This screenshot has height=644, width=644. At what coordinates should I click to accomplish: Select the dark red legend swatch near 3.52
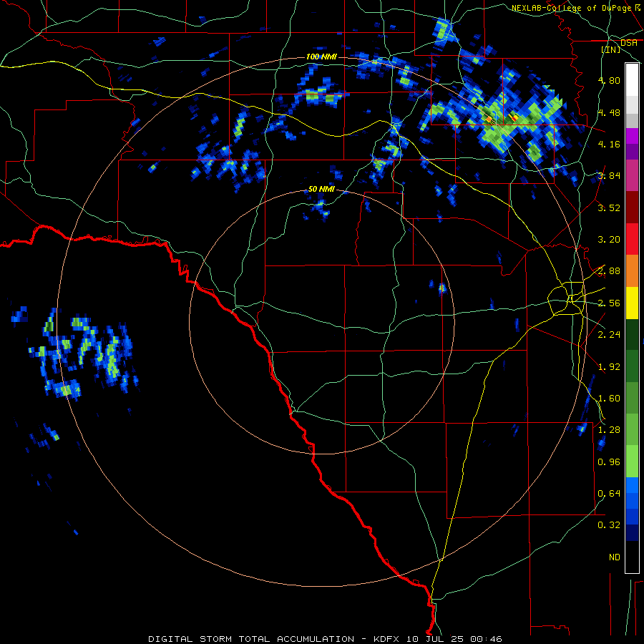pos(632,208)
